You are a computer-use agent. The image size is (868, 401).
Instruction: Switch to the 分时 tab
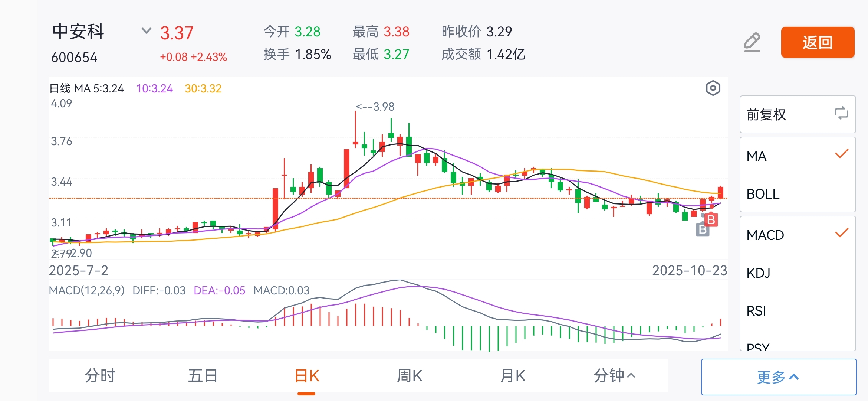100,376
